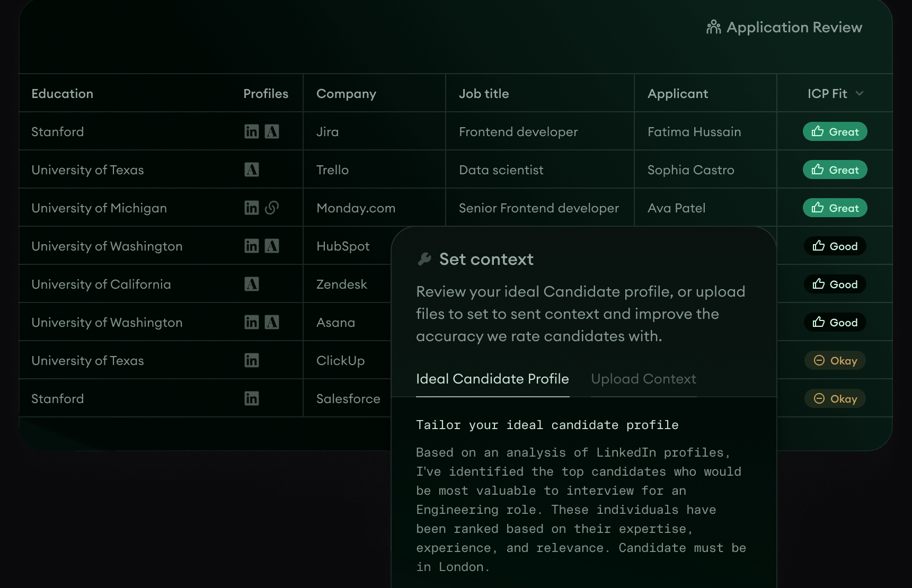Open the A profile icon in Asana row
Screen dimensions: 912x588
tap(272, 322)
